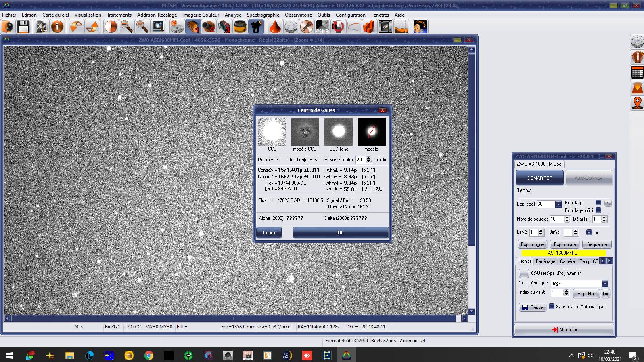Click the Sequence button
The image size is (644, 362).
coord(597,244)
